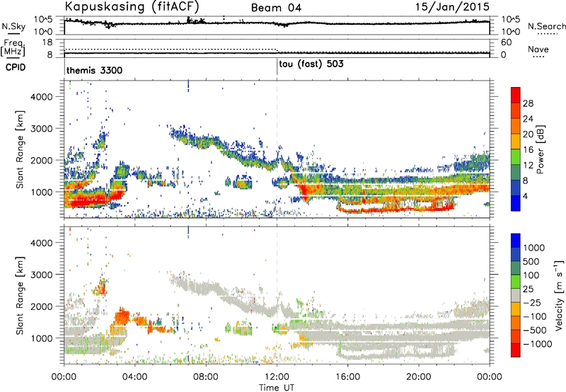Screen dimensions: 566x392
Task: Click the 'Freq. [MHz]' axis label
Action: point(13,47)
